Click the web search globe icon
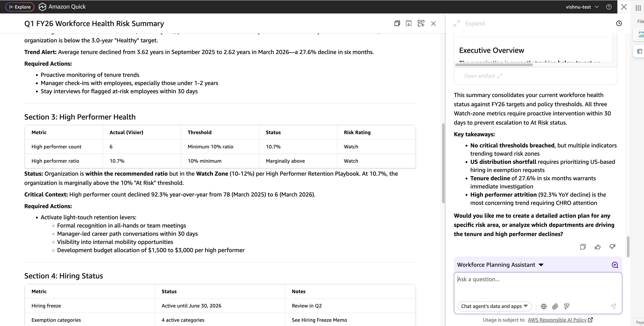This screenshot has width=644, height=326. coord(544,306)
